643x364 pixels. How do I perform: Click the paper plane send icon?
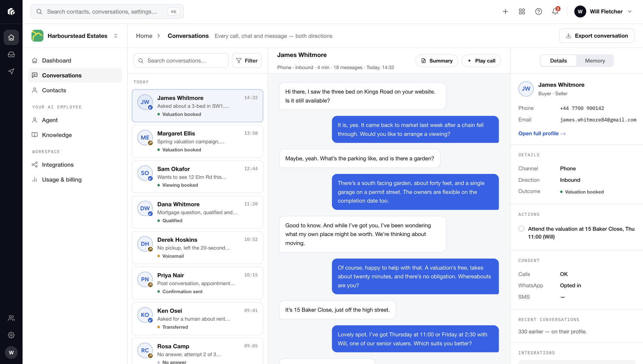pyautogui.click(x=11, y=71)
